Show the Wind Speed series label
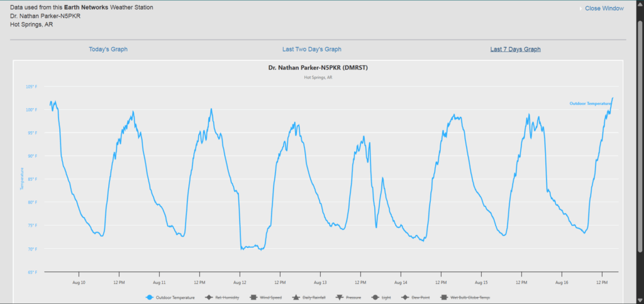Screen dimensions: 644x304 coord(270,297)
